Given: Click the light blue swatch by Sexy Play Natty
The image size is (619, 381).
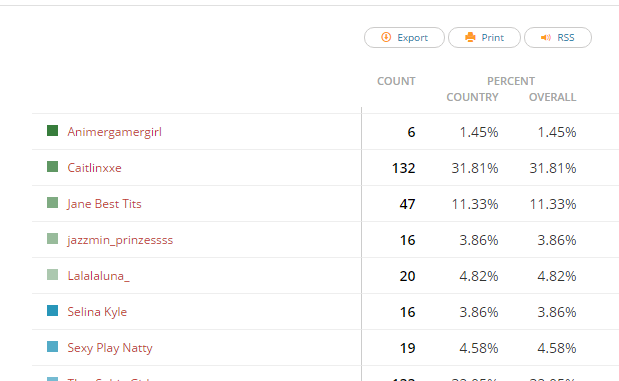Looking at the screenshot, I should click(x=53, y=347).
